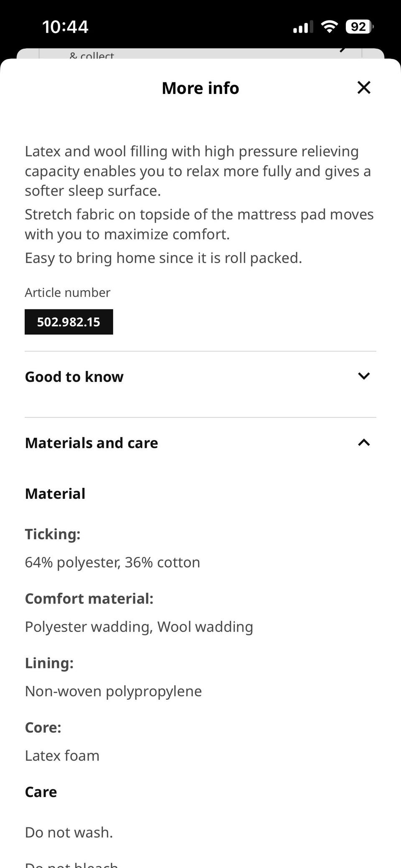Select the Comfort material: label
Screen dimensions: 401x868
coord(89,599)
